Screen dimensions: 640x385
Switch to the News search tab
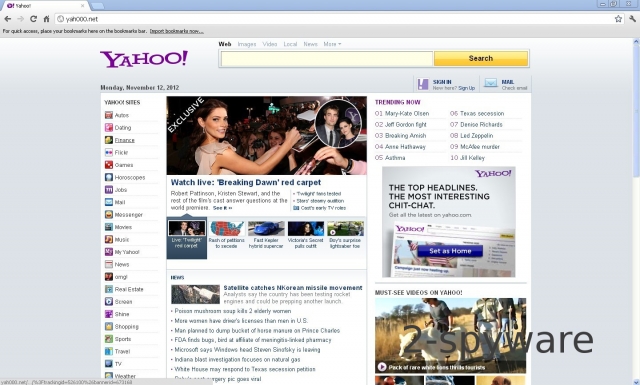[310, 44]
